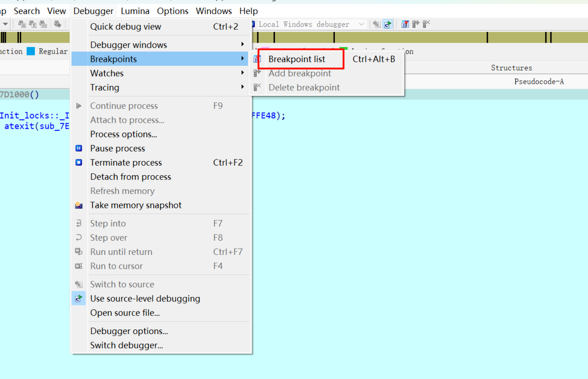The image size is (588, 379).
Task: Click Switch to source toolbar icon
Action: 377,24
